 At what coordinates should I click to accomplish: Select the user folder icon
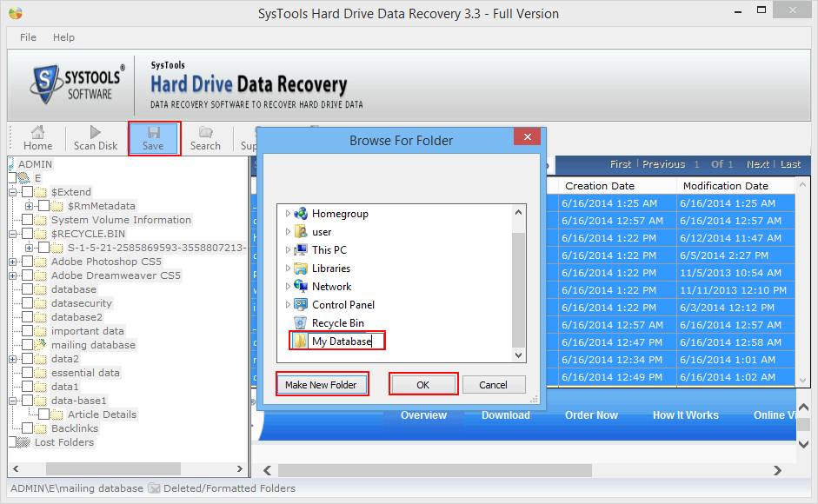tap(301, 232)
